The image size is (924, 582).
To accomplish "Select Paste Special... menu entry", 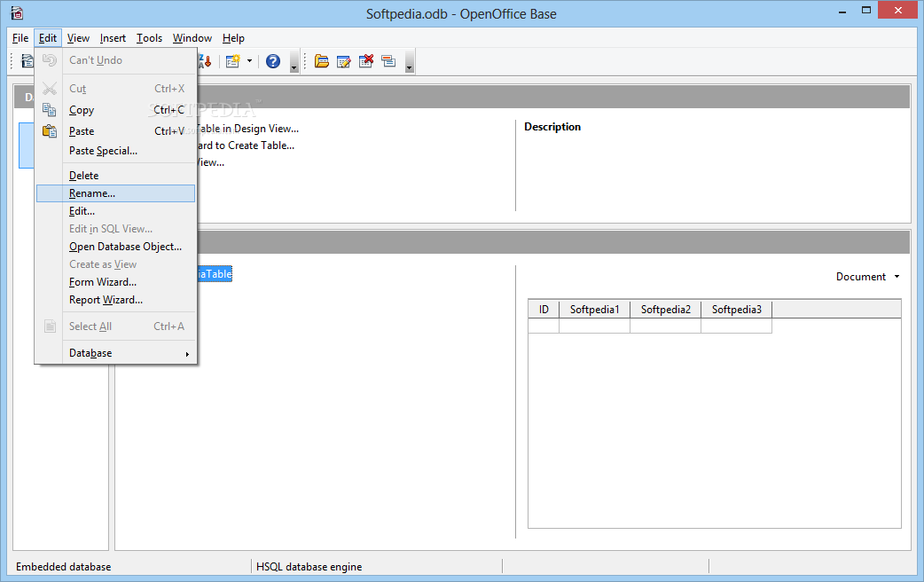I will point(115,151).
